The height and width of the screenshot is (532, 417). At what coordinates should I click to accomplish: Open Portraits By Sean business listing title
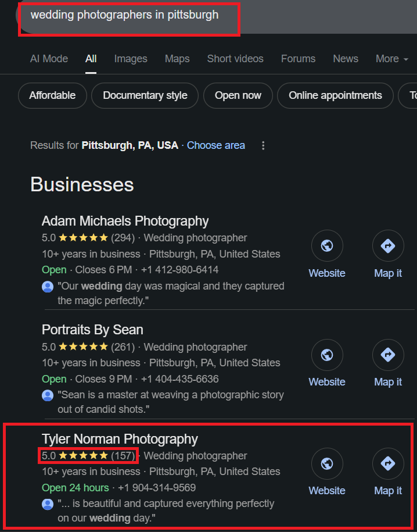92,330
